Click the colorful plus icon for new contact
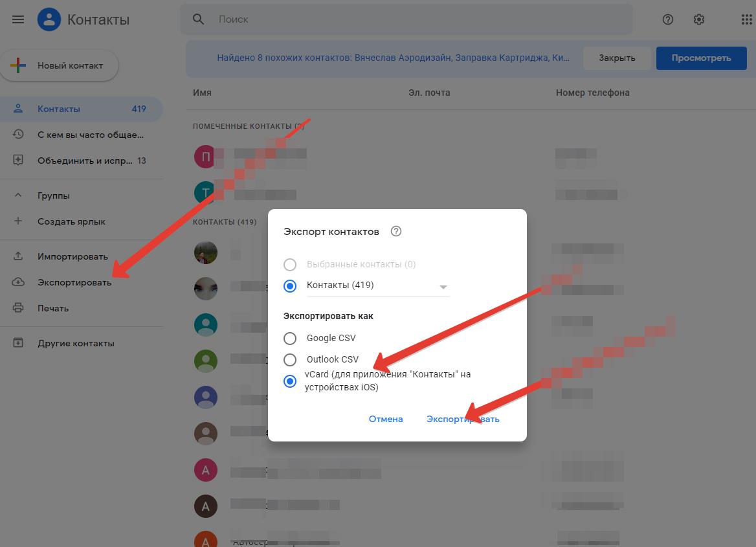The width and height of the screenshot is (756, 547). pyautogui.click(x=18, y=65)
